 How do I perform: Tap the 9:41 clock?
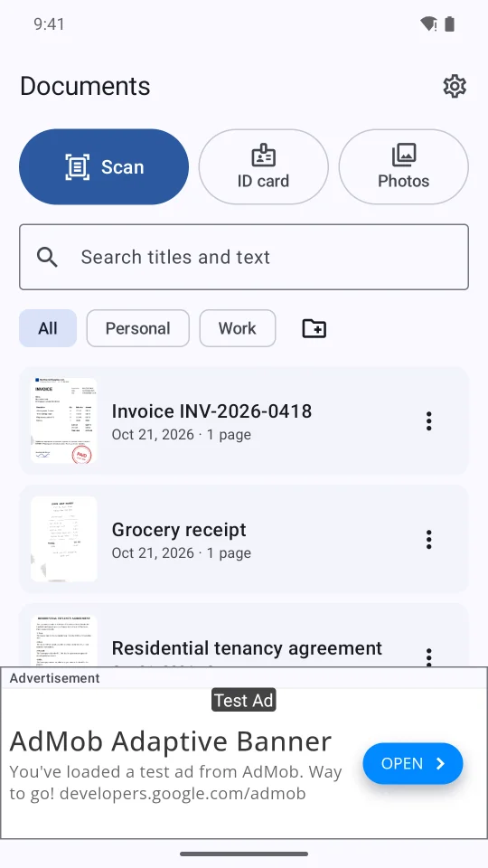[49, 24]
